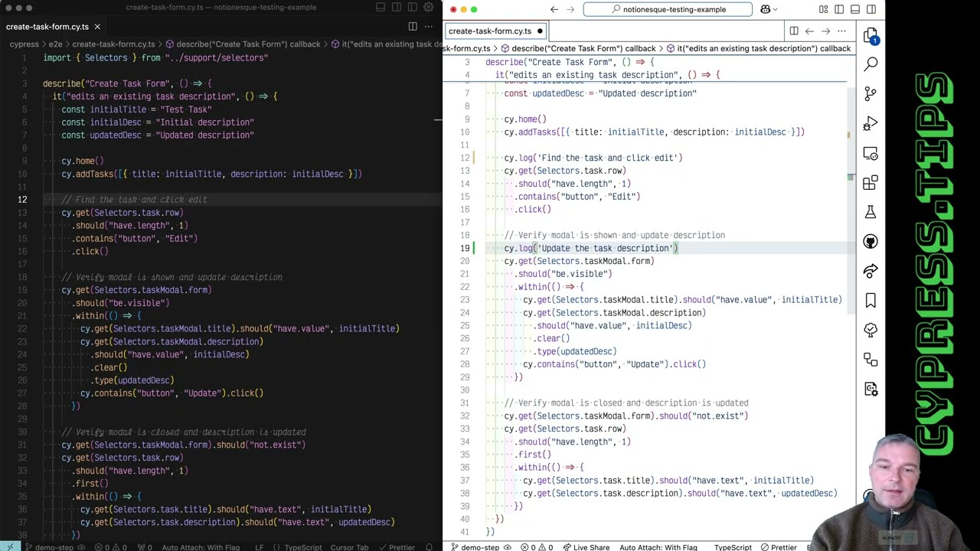Click LF line ending in left status bar

pos(259,547)
